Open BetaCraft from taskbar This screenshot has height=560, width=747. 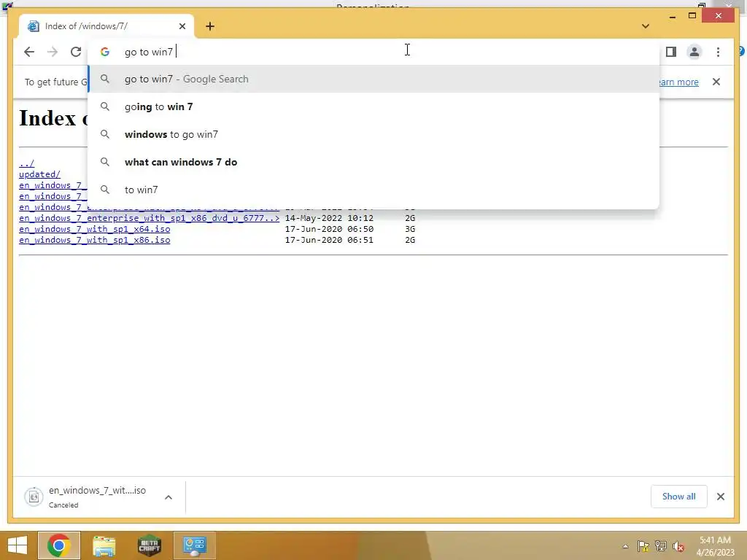[149, 545]
